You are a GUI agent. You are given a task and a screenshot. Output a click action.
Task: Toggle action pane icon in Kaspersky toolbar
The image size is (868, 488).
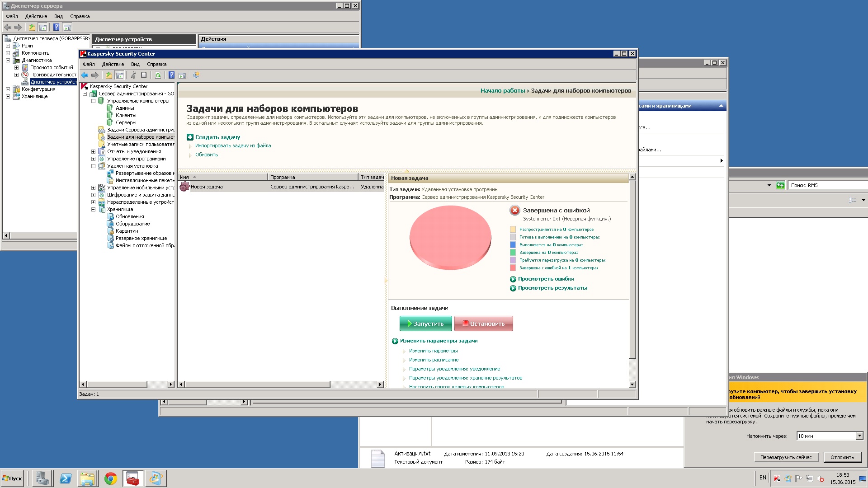click(x=182, y=75)
